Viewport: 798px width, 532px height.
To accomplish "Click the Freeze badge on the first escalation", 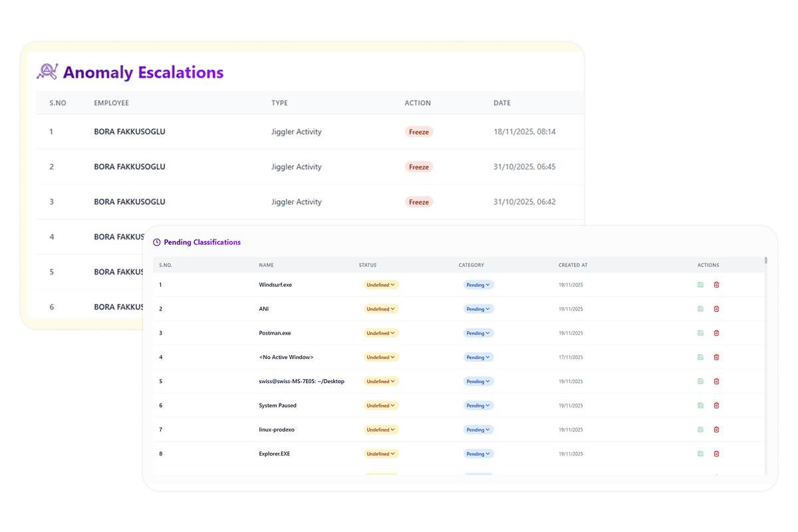I will click(419, 132).
